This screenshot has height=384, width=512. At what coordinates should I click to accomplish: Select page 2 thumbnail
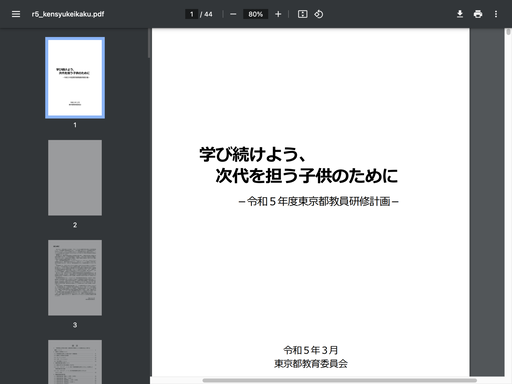[x=75, y=178]
